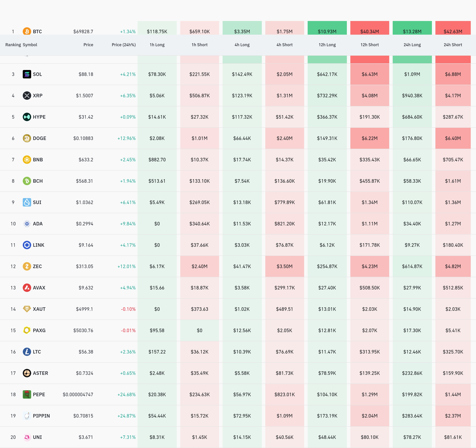Viewport: 476px width, 448px height.
Task: Sort by Price (24h%) column header
Action: pyautogui.click(x=124, y=45)
